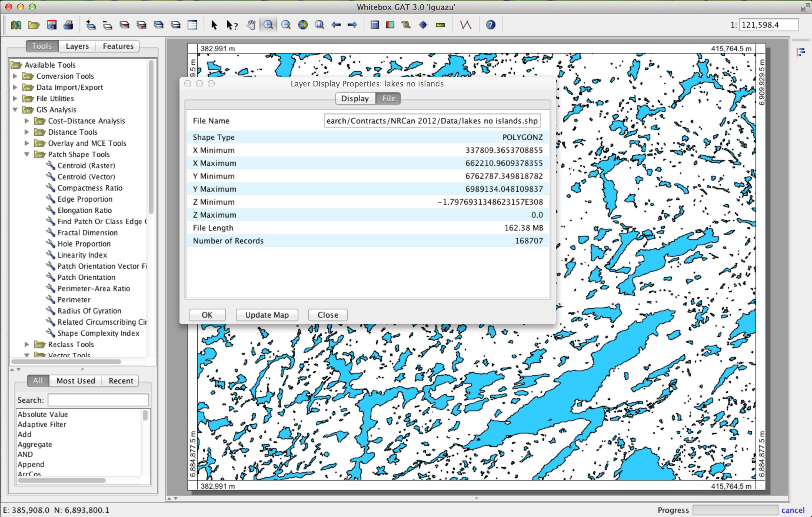Collapse the GIS Analysis folder

tap(15, 109)
